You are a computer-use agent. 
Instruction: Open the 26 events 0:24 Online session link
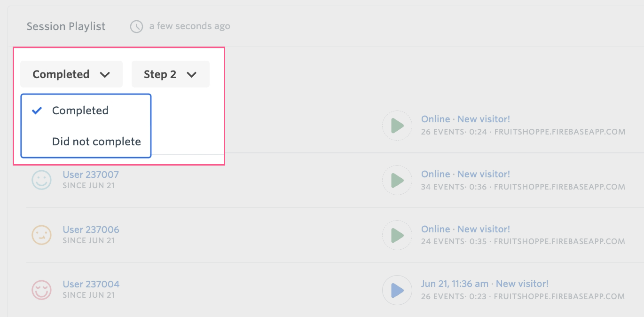[x=465, y=119]
